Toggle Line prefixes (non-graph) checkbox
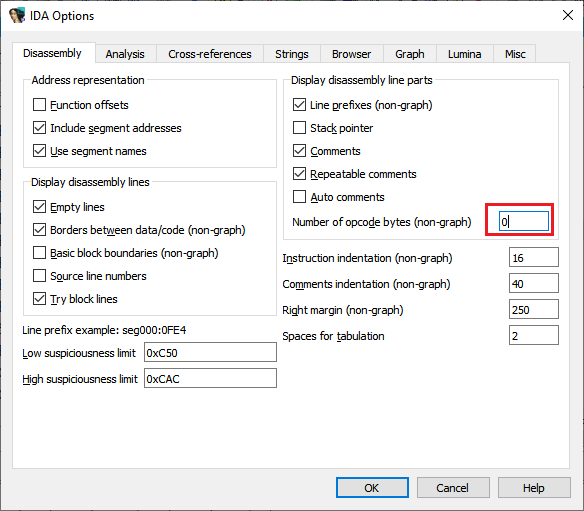 click(x=299, y=105)
